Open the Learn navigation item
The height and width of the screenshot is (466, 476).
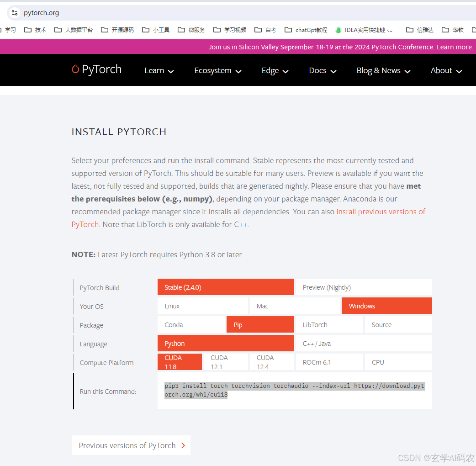coord(154,70)
